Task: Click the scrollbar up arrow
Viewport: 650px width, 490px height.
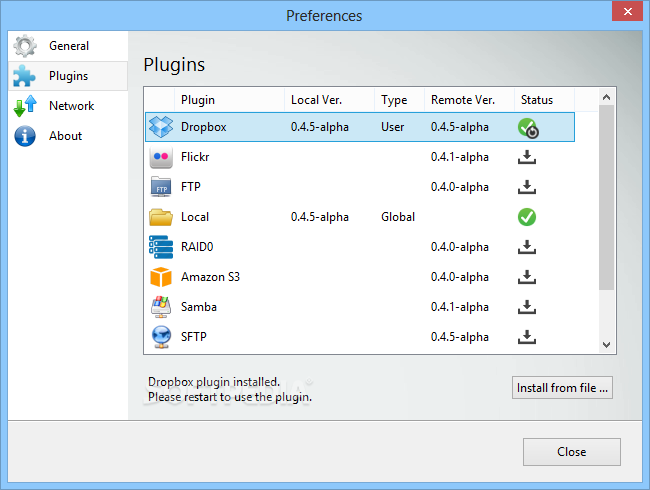Action: click(606, 97)
